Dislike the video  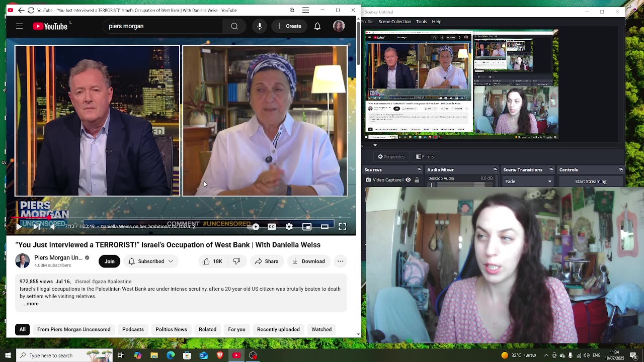(x=236, y=261)
